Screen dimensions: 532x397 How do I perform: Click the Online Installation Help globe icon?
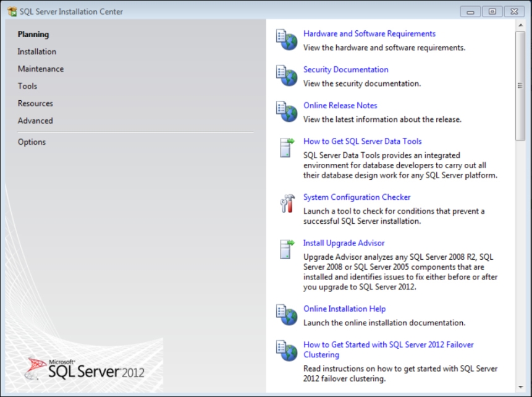click(x=286, y=315)
